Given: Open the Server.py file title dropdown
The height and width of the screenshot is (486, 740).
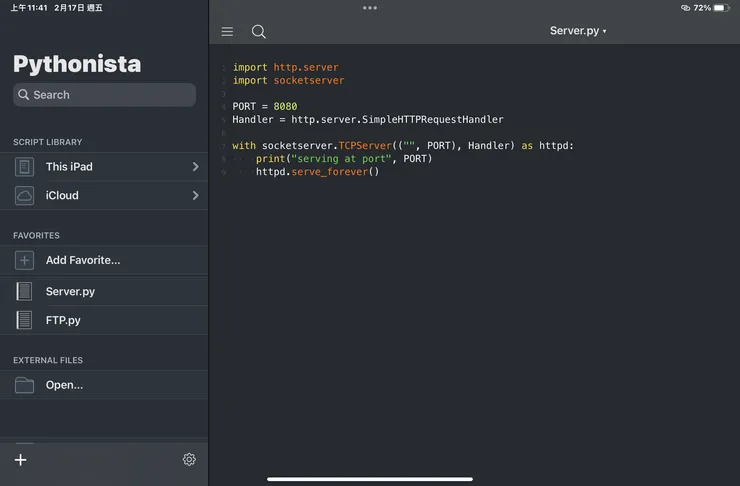Looking at the screenshot, I should pos(578,31).
